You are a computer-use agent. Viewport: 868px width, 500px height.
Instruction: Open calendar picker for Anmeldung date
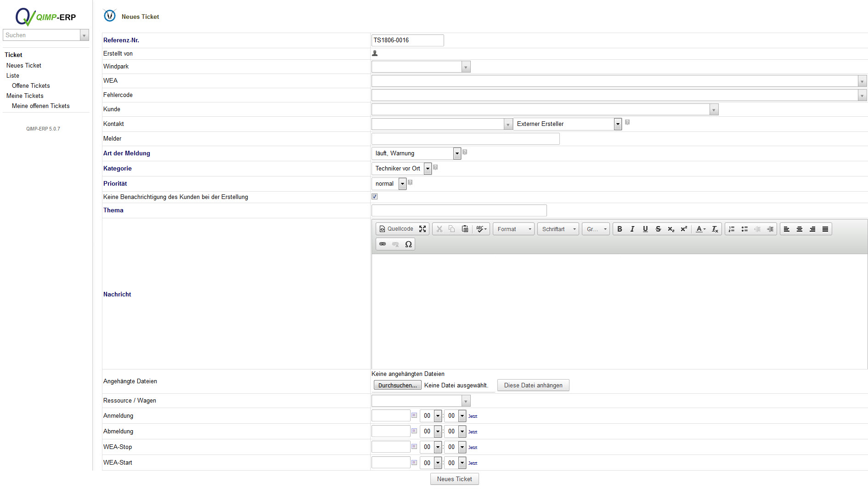pyautogui.click(x=414, y=415)
